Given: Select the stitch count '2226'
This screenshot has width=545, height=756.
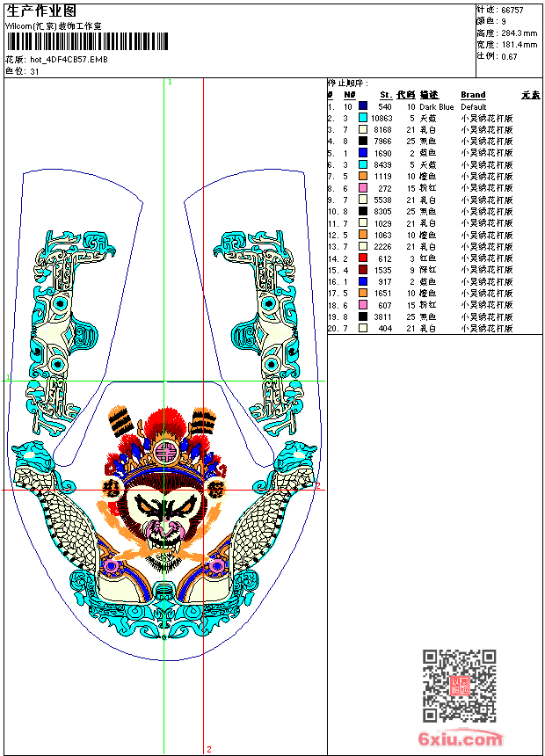Looking at the screenshot, I should pos(382,247).
